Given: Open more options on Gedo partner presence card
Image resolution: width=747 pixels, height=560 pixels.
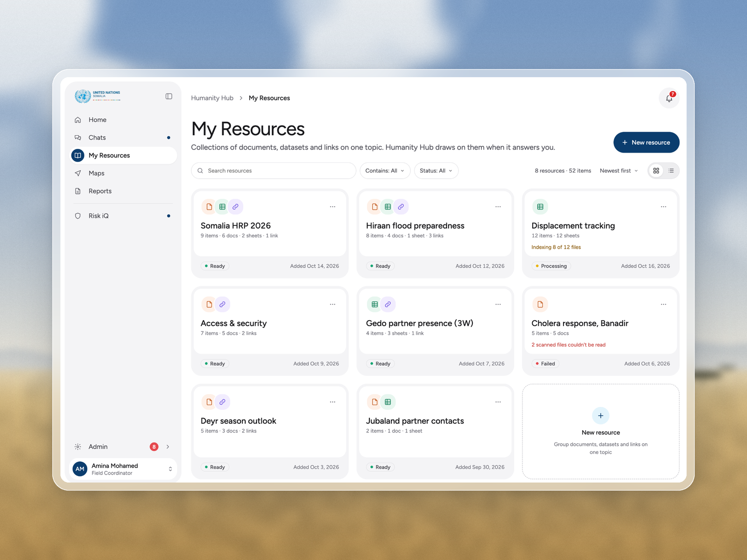Looking at the screenshot, I should coord(498,304).
